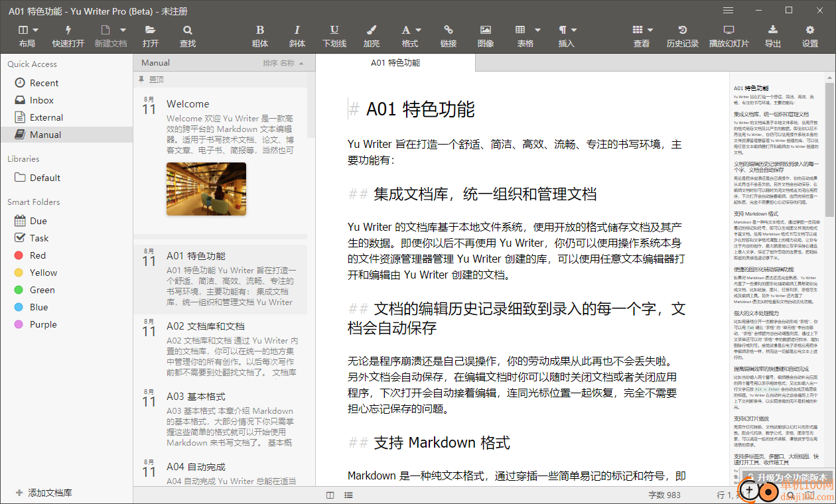Select the Manual library
The image size is (836, 504).
(66, 135)
